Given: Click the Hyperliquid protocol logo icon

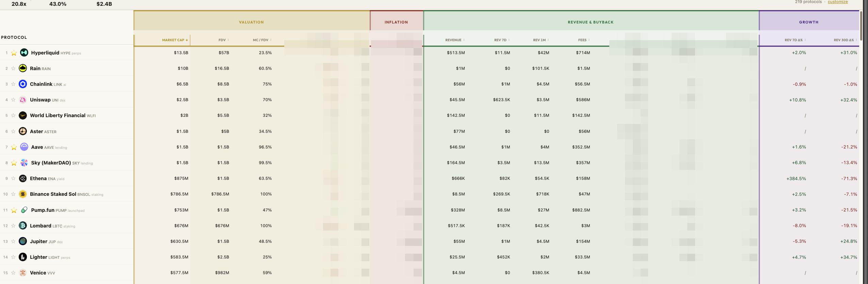Looking at the screenshot, I should (x=24, y=52).
